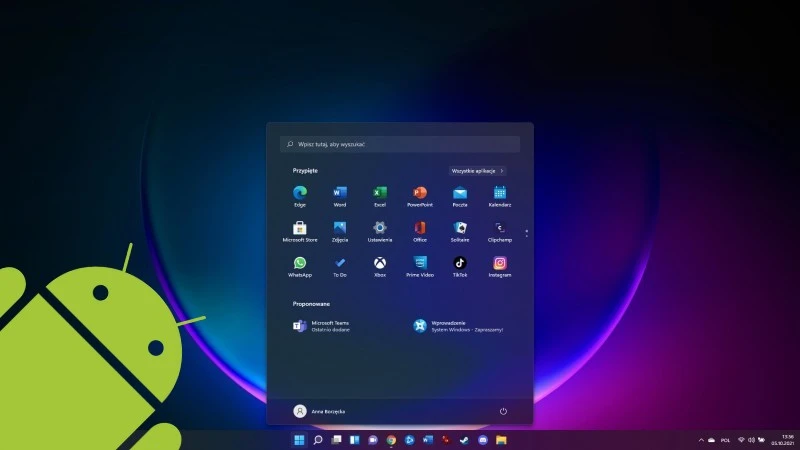Click the power button in Start menu
This screenshot has width=800, height=450.
coord(503,411)
